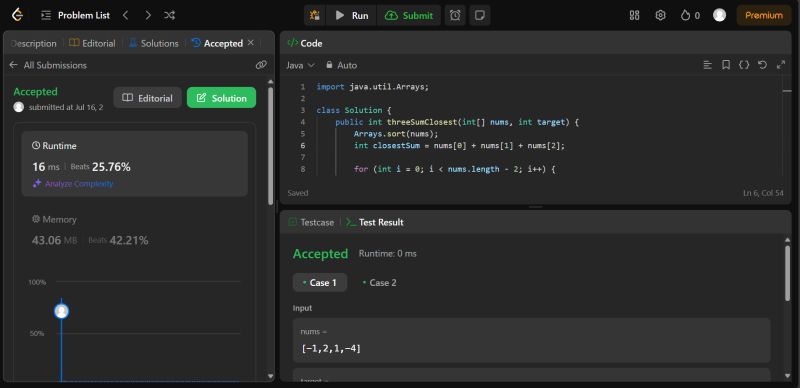
Task: Click the bookmark icon in editor
Action: 726,65
